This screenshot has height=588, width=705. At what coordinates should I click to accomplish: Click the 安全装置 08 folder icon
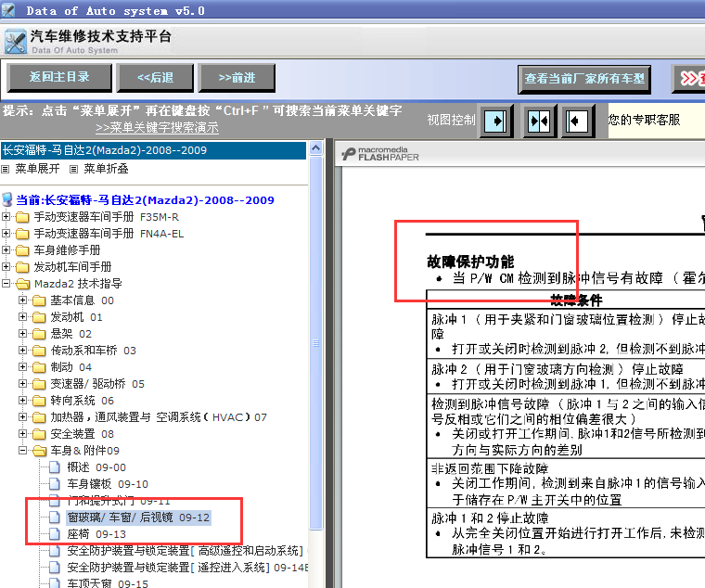tap(39, 434)
